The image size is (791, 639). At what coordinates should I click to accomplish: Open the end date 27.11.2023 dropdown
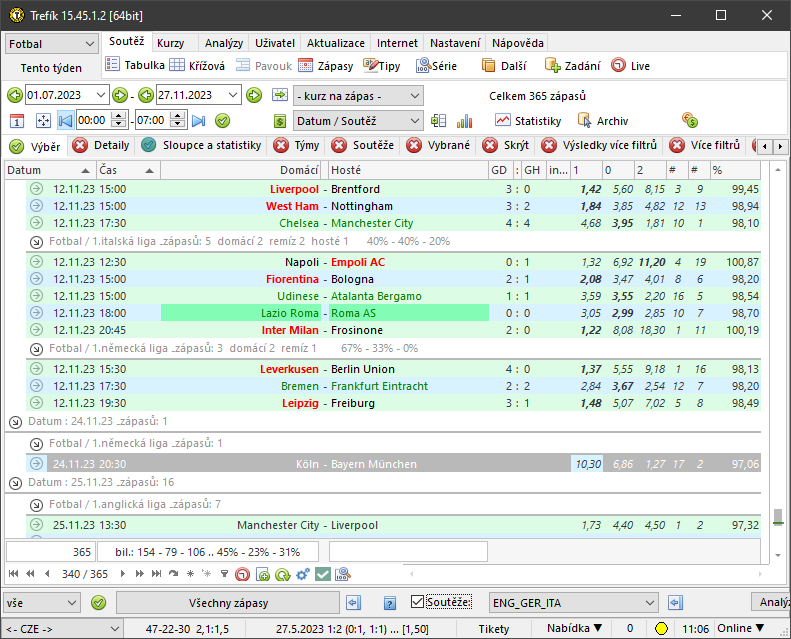(233, 95)
